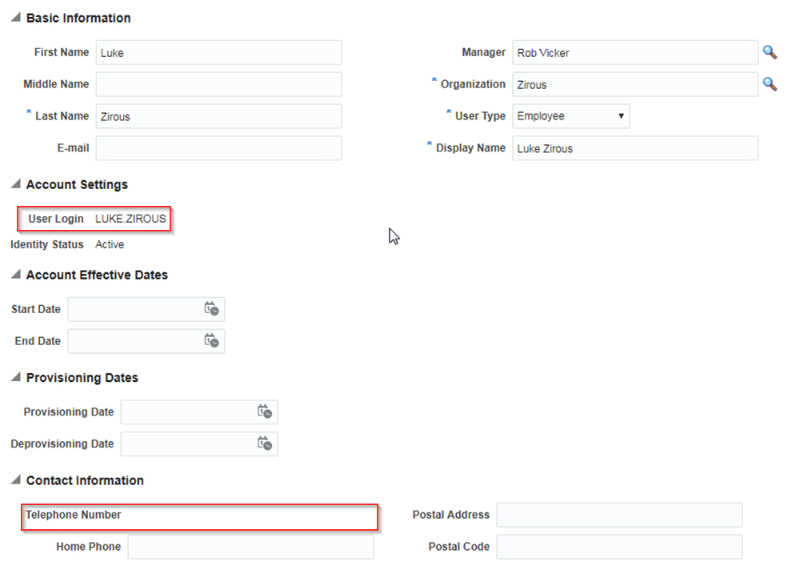The image size is (801, 575).
Task: Click the First Name field
Action: click(219, 53)
